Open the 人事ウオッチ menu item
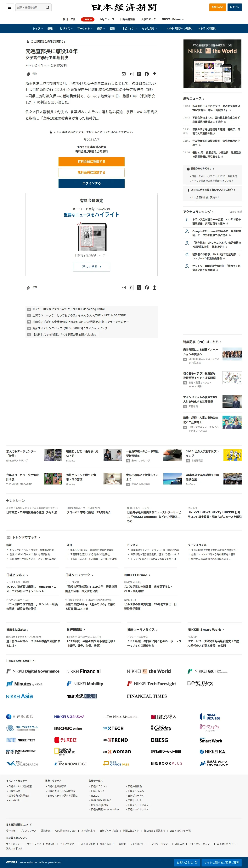Image resolution: width=248 pixels, height=868 pixels. (148, 19)
